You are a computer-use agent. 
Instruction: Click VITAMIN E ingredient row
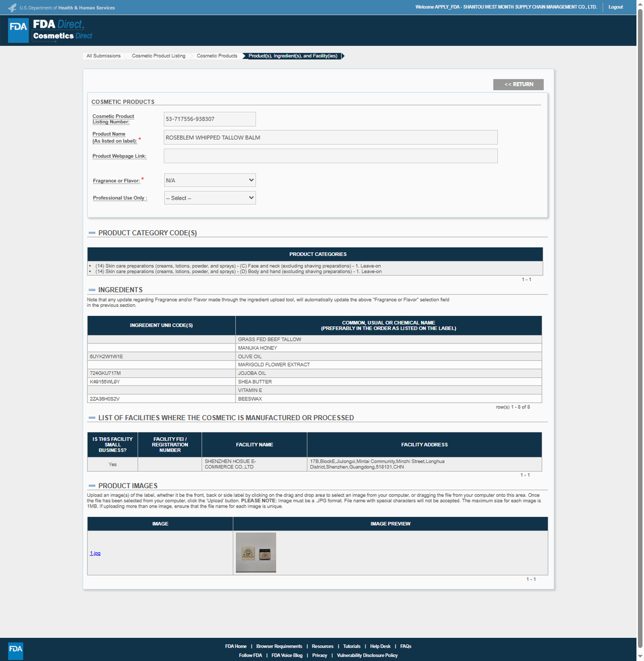[x=314, y=391]
